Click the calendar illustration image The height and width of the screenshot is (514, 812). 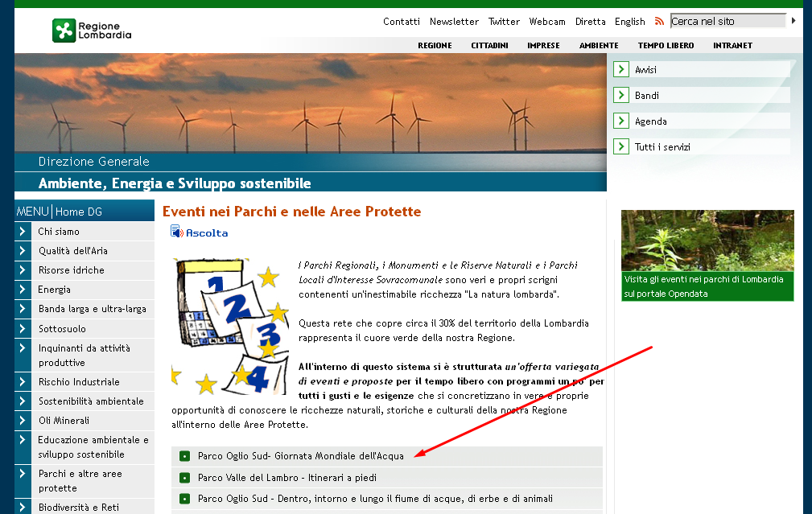pos(230,327)
